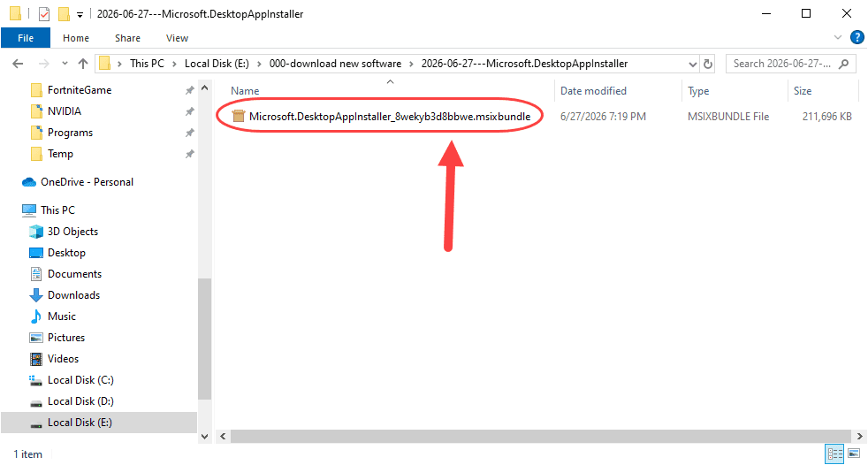Open the recent locations dropdown
Screen dimensions: 868x465
65,64
